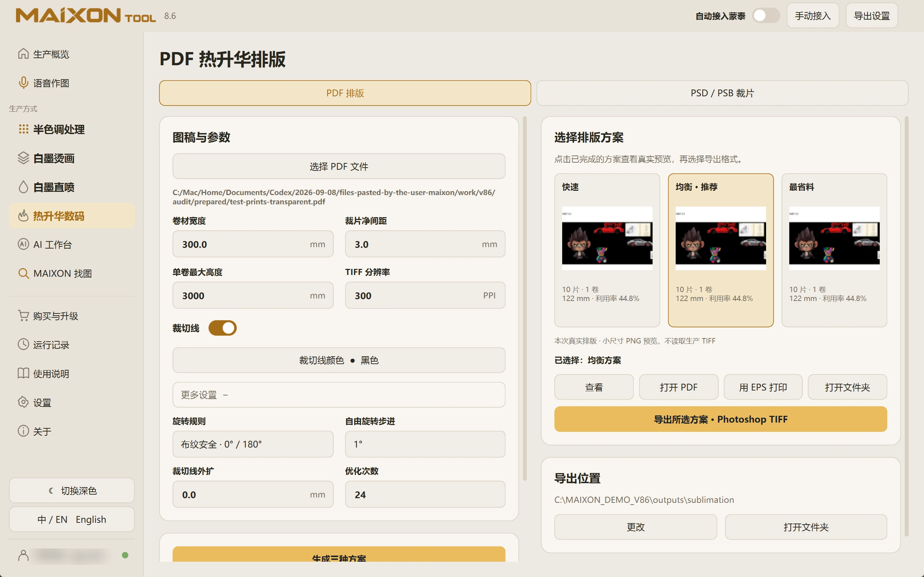
Task: Click the 查看 button
Action: pyautogui.click(x=594, y=387)
